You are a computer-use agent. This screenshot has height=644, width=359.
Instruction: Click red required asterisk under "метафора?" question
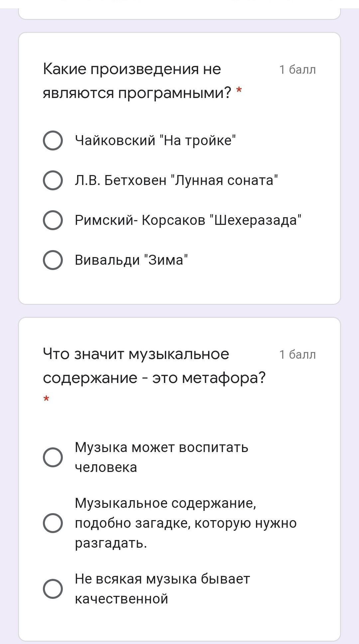(x=46, y=399)
